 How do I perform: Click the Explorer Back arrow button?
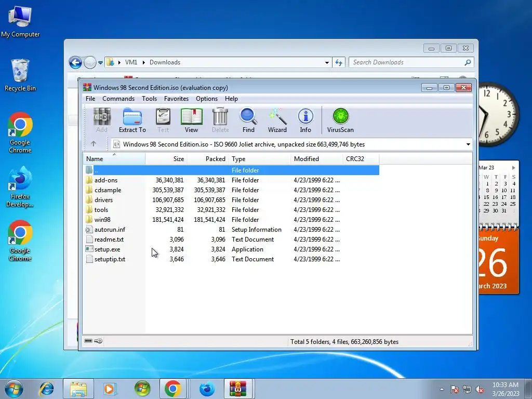click(75, 62)
